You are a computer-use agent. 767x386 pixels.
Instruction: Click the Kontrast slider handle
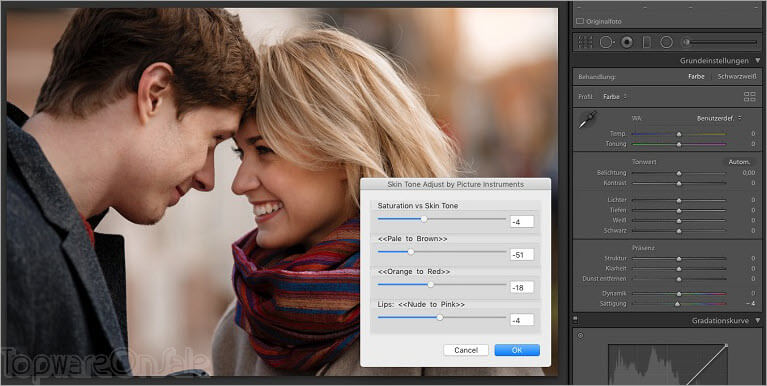[679, 183]
